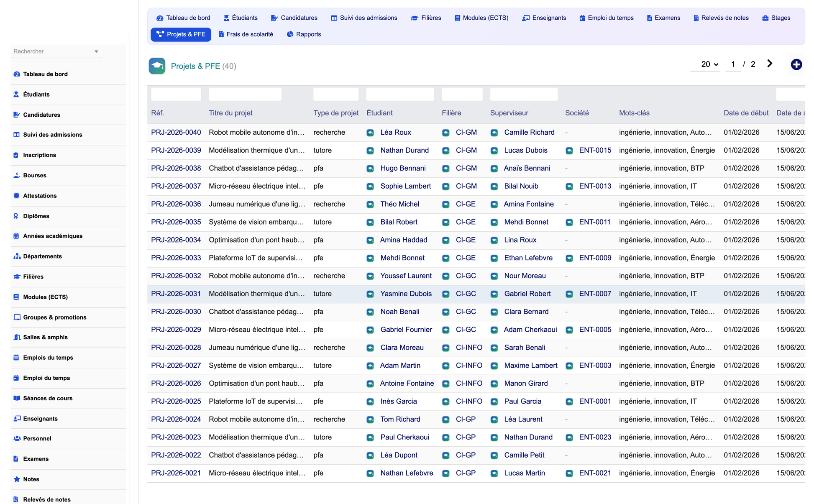
Task: Open Filières in sidebar
Action: pos(33,277)
